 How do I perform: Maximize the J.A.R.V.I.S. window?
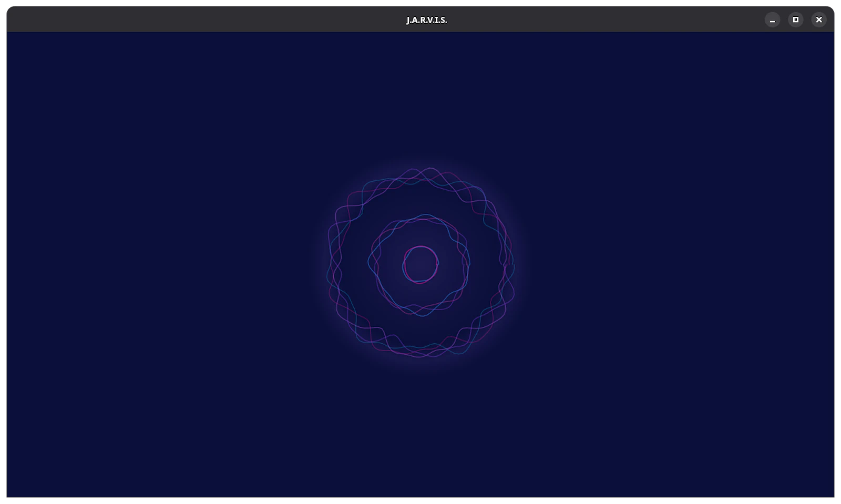[796, 20]
